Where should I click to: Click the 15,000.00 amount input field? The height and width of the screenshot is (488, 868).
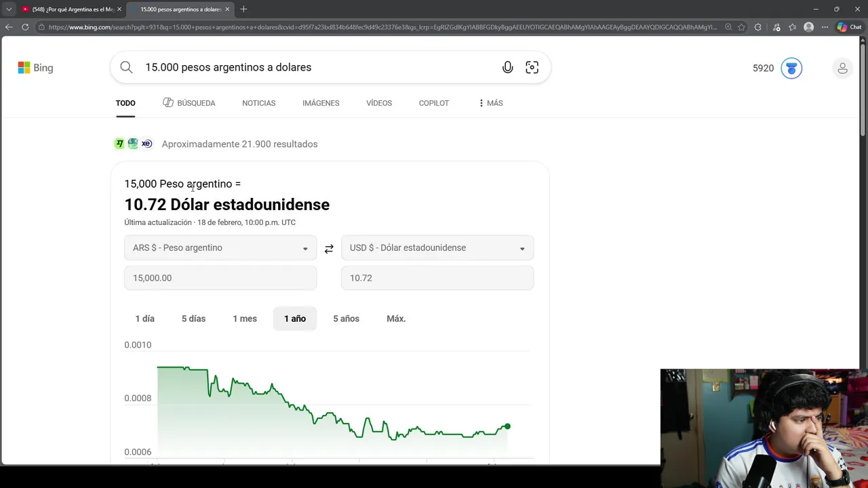220,278
